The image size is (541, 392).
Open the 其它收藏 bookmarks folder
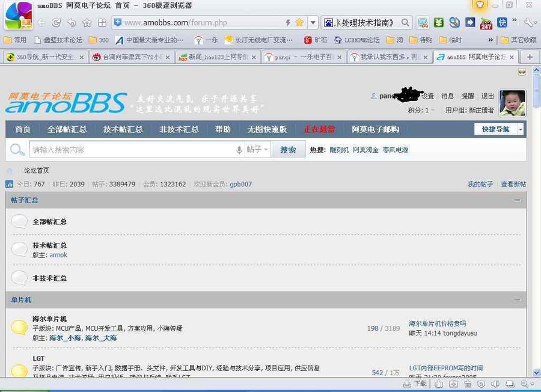pos(519,40)
